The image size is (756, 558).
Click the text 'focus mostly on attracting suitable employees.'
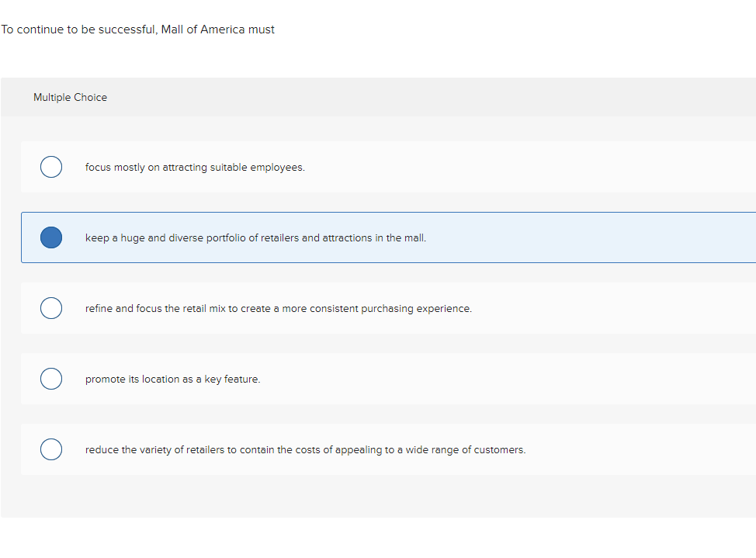click(195, 168)
